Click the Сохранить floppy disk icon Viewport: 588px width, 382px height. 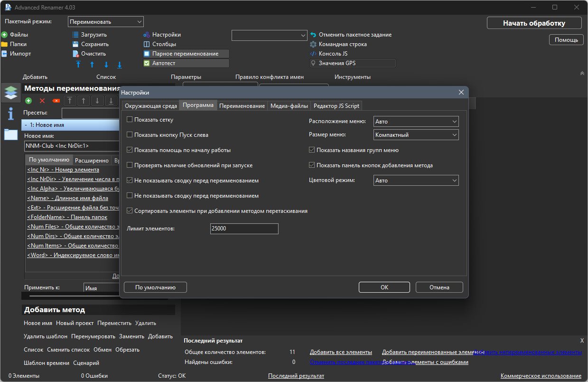(x=75, y=44)
